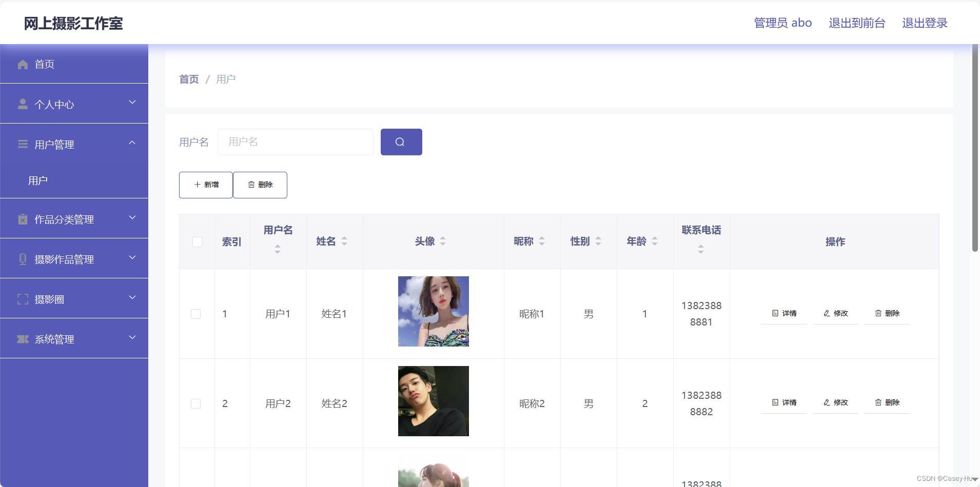The height and width of the screenshot is (487, 980).
Task: Click the 删除 batch delete button
Action: pyautogui.click(x=260, y=185)
